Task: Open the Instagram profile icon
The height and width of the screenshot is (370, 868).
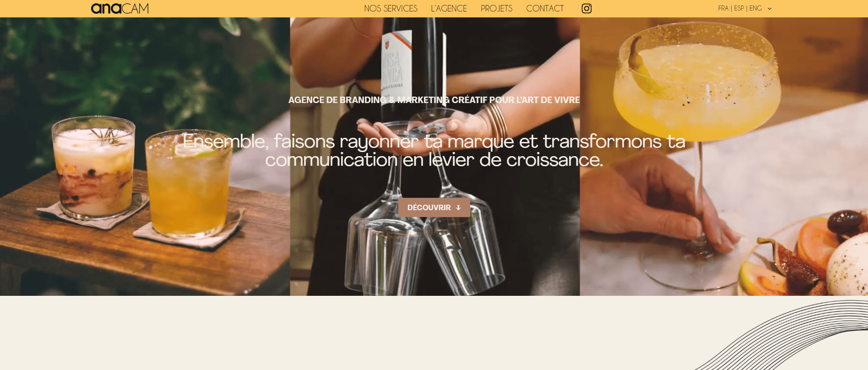Action: click(x=586, y=8)
